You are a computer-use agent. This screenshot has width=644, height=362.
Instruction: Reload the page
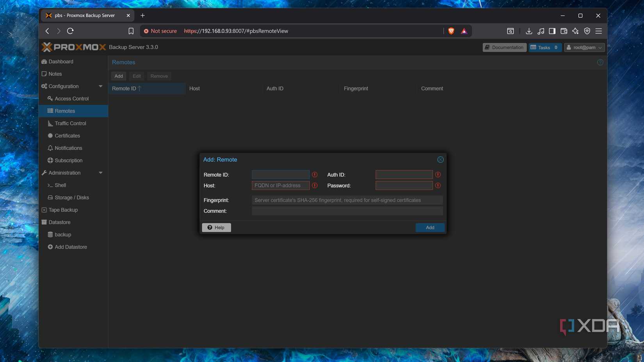point(70,31)
